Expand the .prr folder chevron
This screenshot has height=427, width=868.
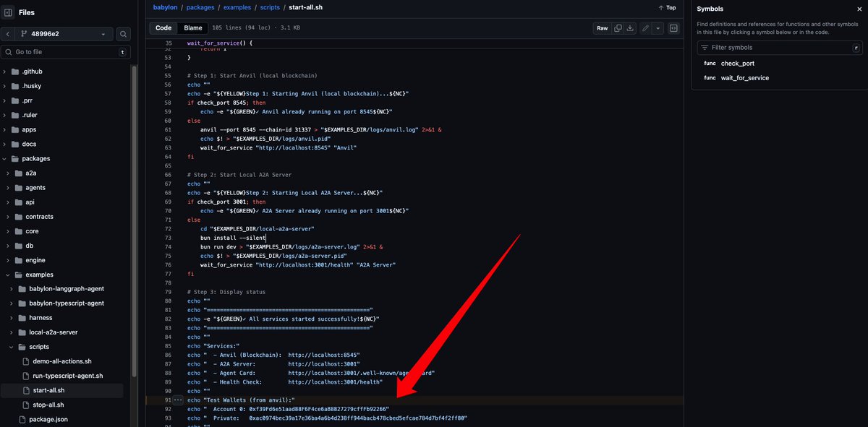(x=5, y=100)
